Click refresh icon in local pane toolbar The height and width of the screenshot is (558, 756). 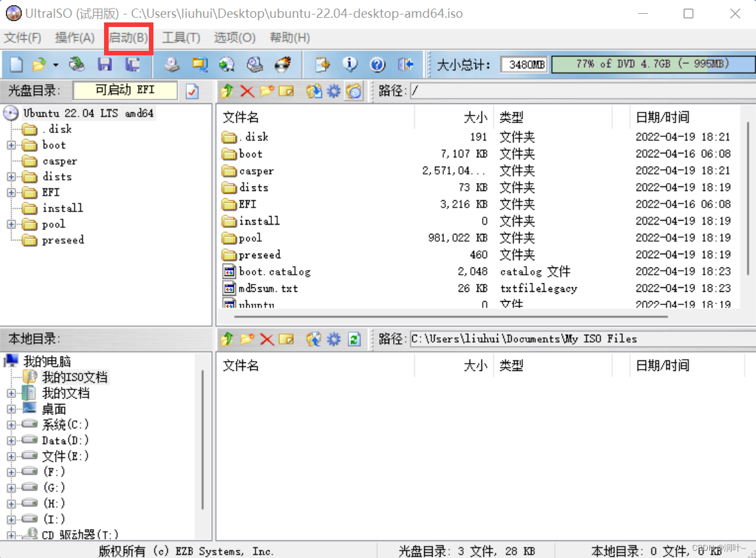click(354, 339)
